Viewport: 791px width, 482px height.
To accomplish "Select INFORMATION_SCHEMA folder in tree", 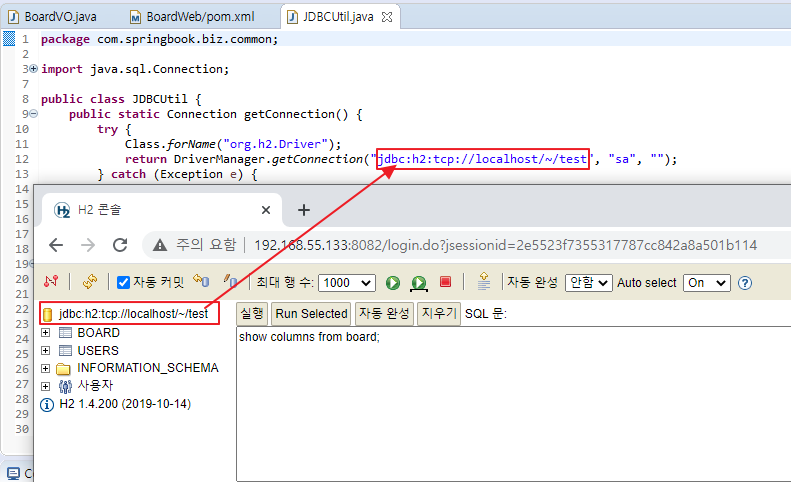I will pyautogui.click(x=147, y=368).
